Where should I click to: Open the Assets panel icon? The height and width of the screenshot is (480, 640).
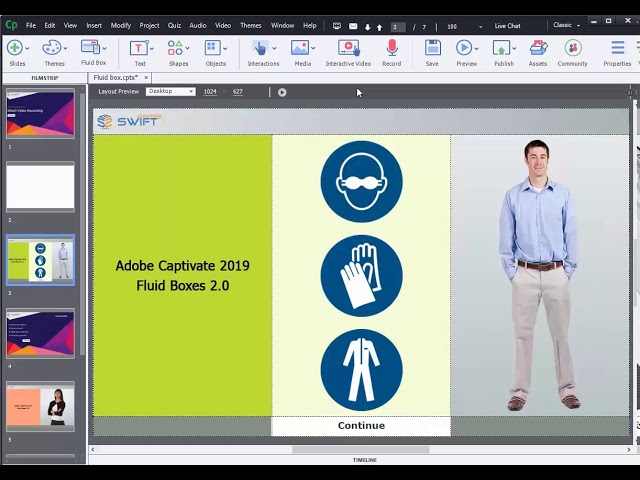538,48
